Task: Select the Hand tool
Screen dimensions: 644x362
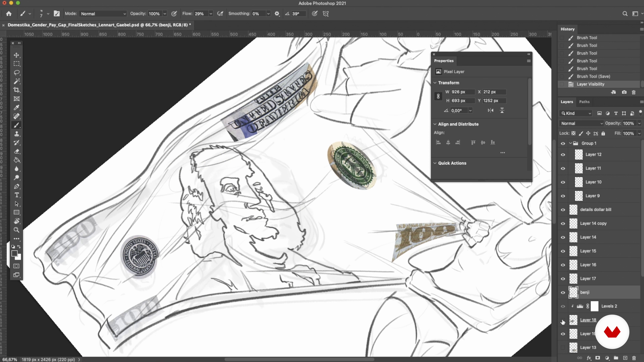Action: pyautogui.click(x=16, y=221)
